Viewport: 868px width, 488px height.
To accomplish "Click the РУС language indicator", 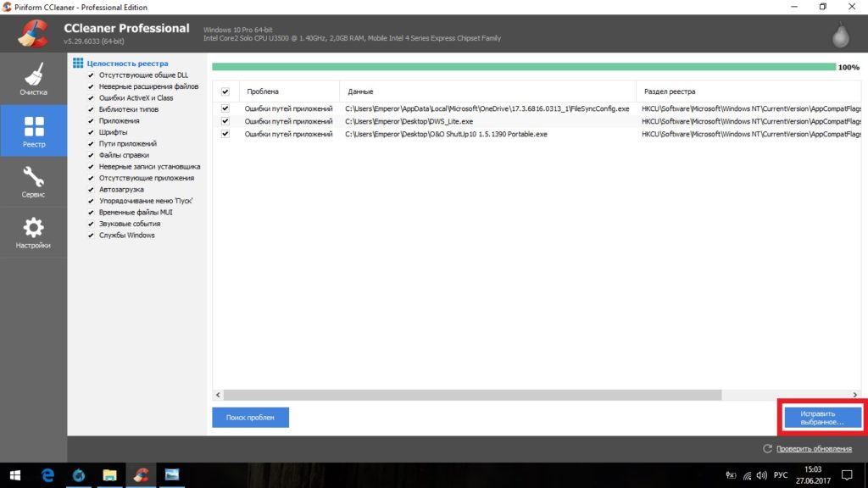I will (x=781, y=475).
